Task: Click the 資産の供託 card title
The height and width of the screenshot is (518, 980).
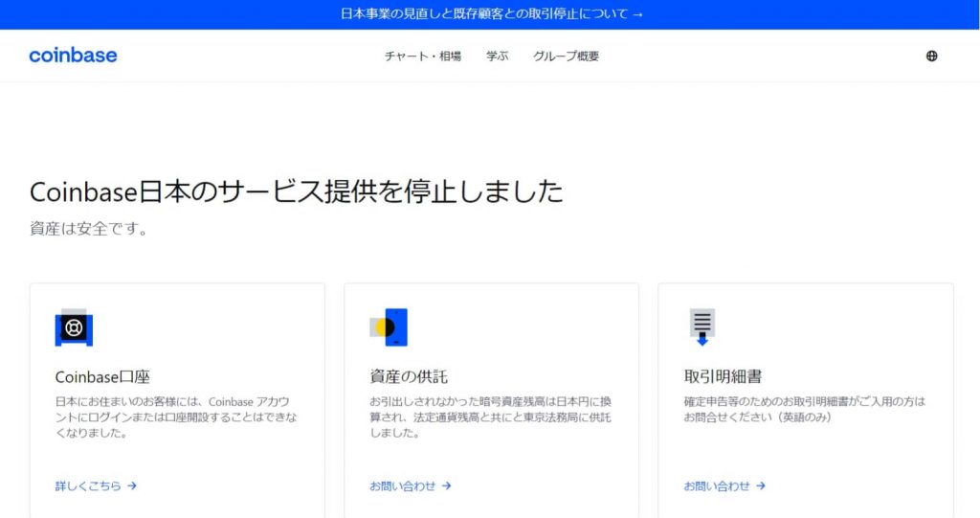Action: click(x=409, y=376)
